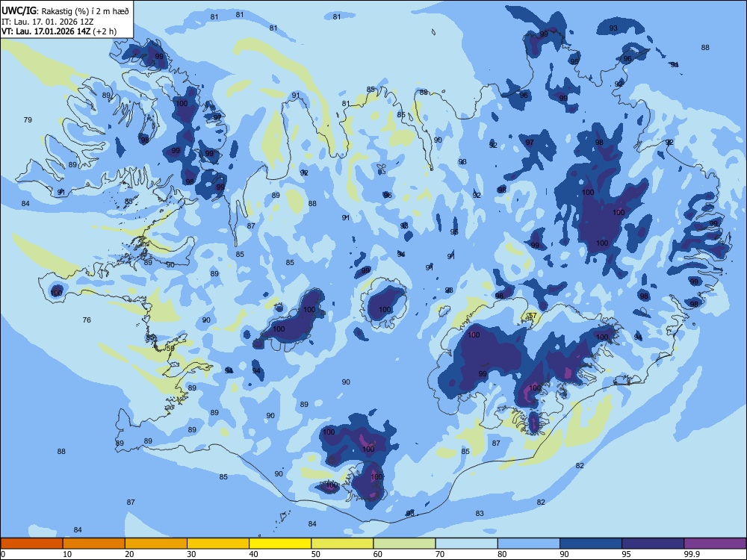Select the golden 30–40 legend color band
The height and width of the screenshot is (560, 747).
pos(218,544)
